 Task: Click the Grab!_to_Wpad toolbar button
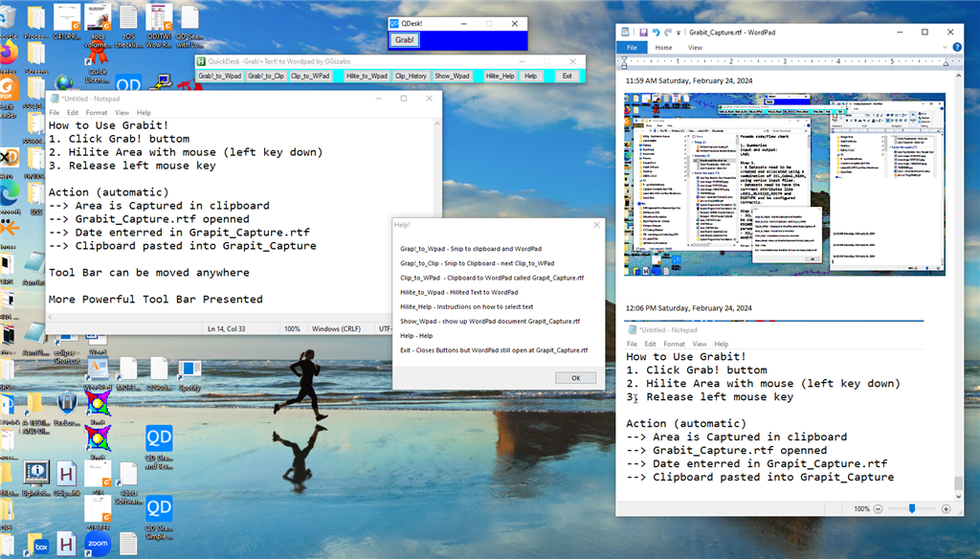coord(219,76)
